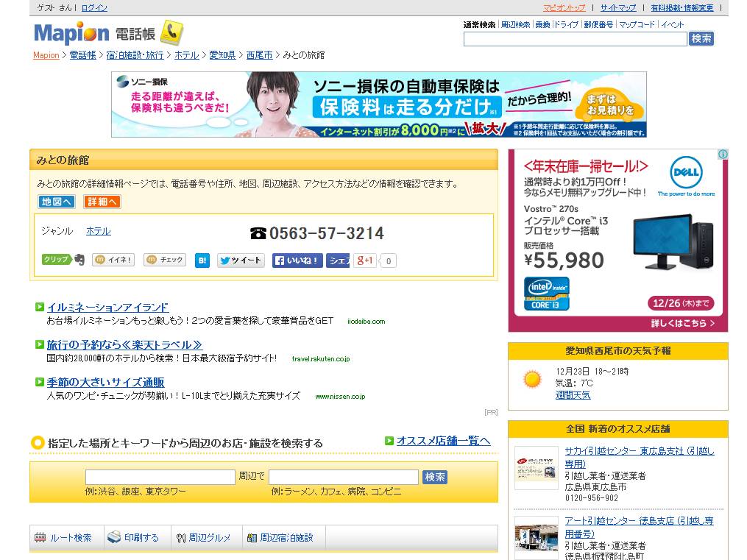The image size is (747, 560).
Task: Click the Hatena B! bookmark icon
Action: tap(202, 260)
